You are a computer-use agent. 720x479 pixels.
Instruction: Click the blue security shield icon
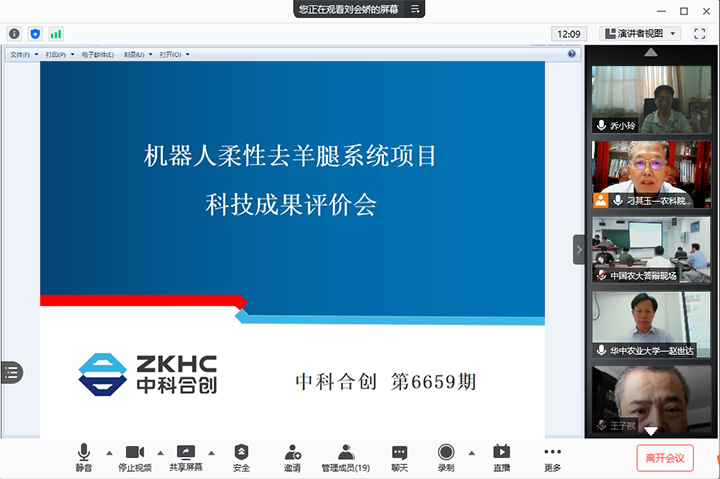[35, 34]
